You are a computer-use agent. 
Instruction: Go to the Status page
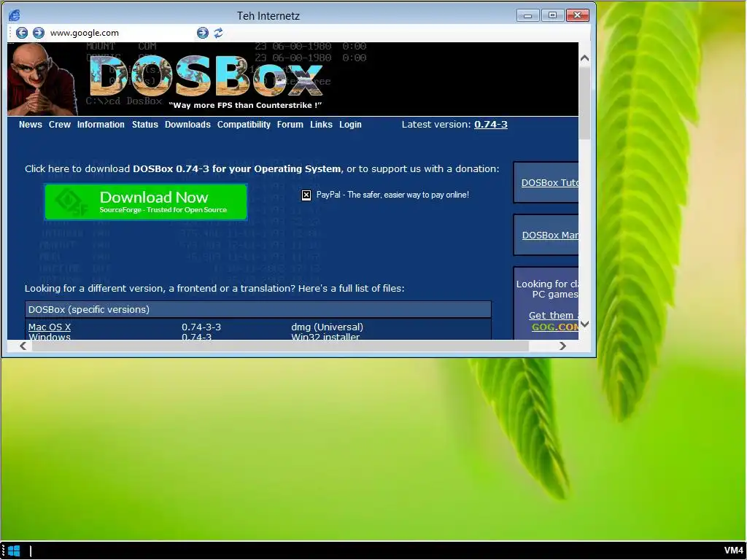pos(145,125)
